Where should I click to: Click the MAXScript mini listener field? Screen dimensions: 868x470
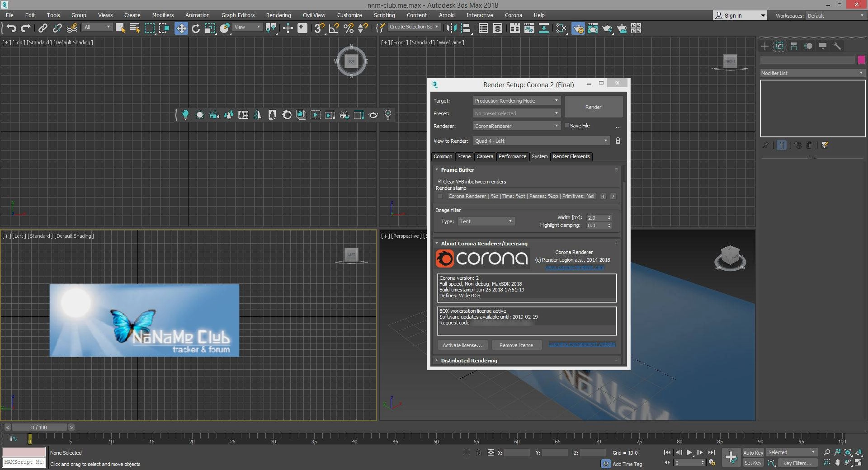[x=24, y=462]
